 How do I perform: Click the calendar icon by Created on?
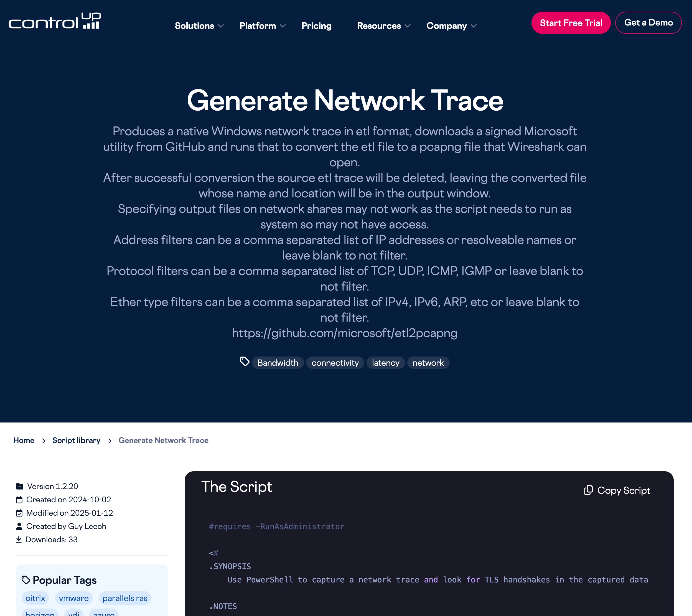click(x=19, y=500)
